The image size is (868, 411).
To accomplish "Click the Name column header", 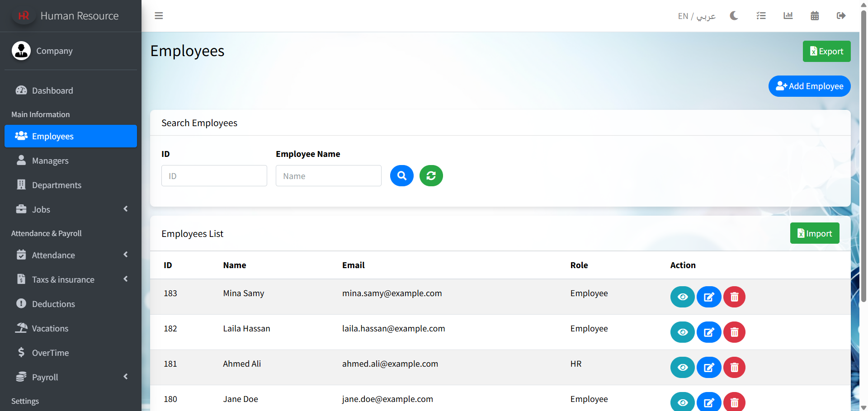I will click(235, 265).
